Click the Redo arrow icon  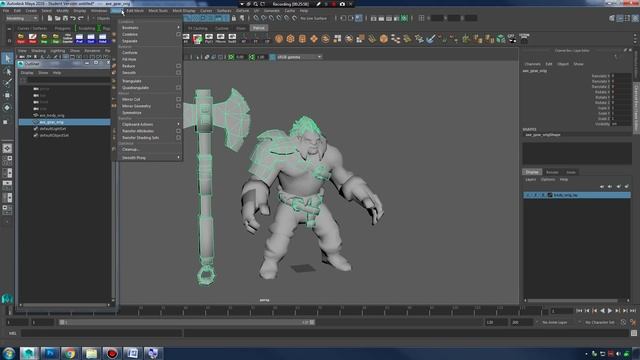pyautogui.click(x=81, y=18)
